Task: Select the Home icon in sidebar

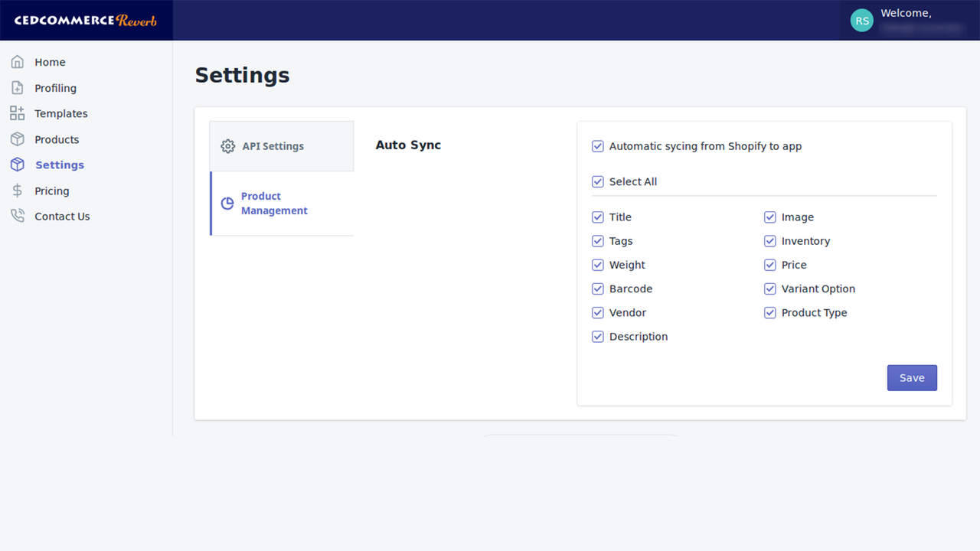Action: pyautogui.click(x=17, y=61)
